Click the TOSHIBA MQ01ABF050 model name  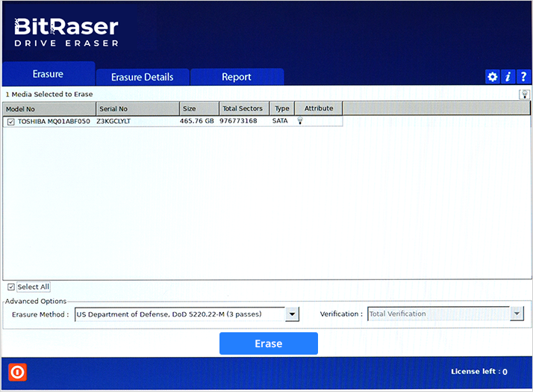point(54,122)
